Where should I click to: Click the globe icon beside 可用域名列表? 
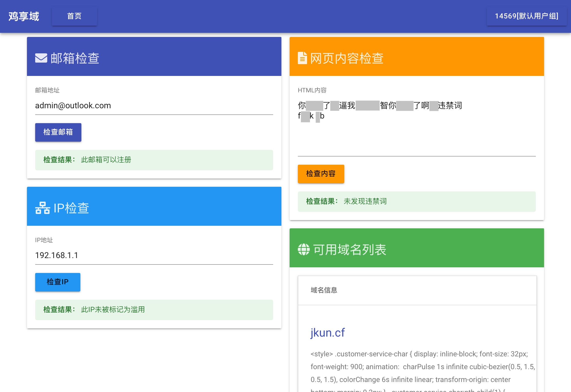tap(304, 249)
